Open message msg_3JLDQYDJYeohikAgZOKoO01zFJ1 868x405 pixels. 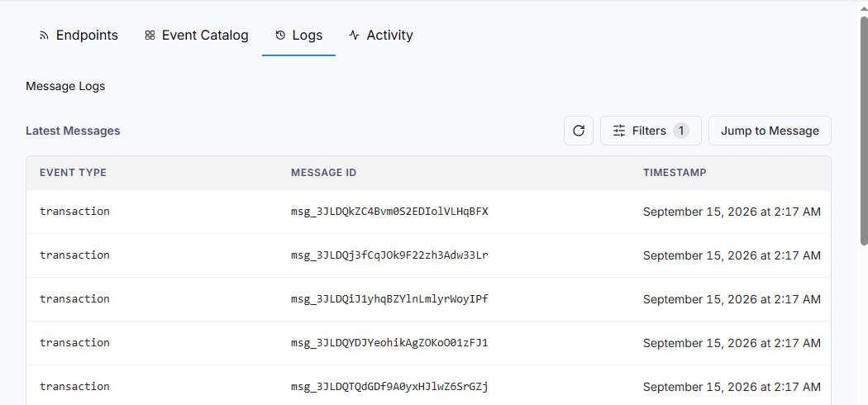pos(389,342)
